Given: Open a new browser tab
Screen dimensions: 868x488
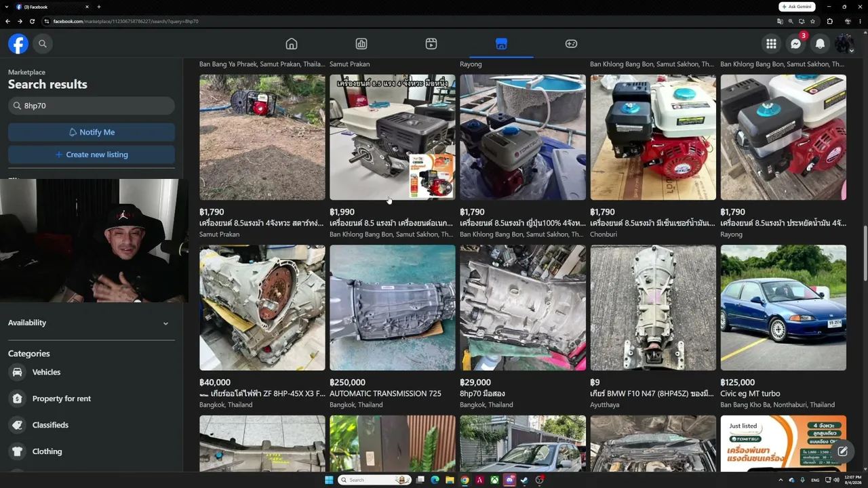Looking at the screenshot, I should coord(99,7).
